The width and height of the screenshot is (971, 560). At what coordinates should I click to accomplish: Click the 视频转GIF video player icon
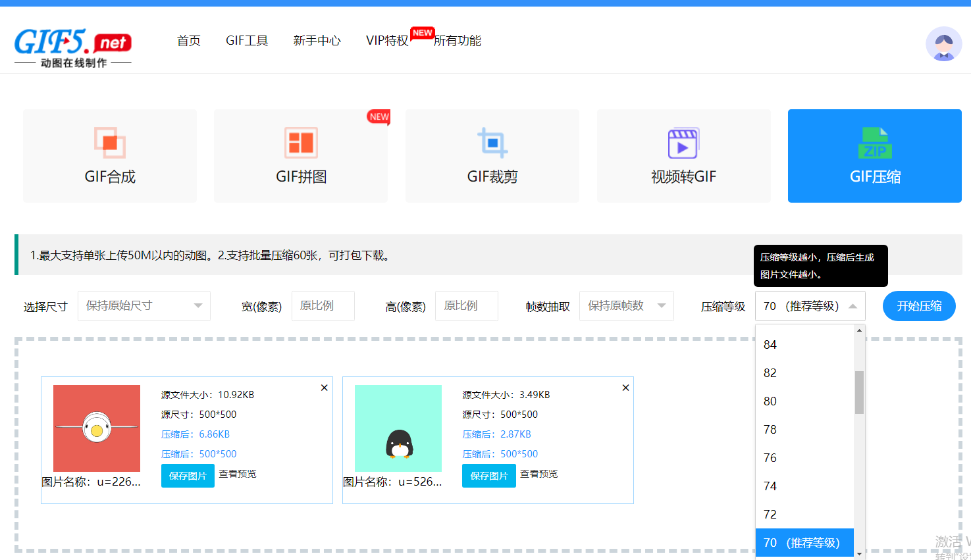click(x=683, y=143)
